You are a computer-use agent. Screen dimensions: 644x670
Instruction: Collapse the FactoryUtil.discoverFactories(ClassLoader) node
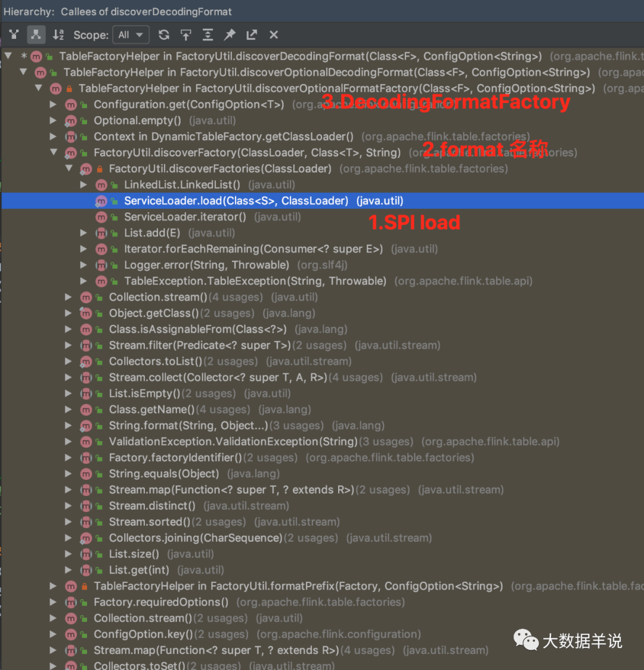[x=69, y=168]
